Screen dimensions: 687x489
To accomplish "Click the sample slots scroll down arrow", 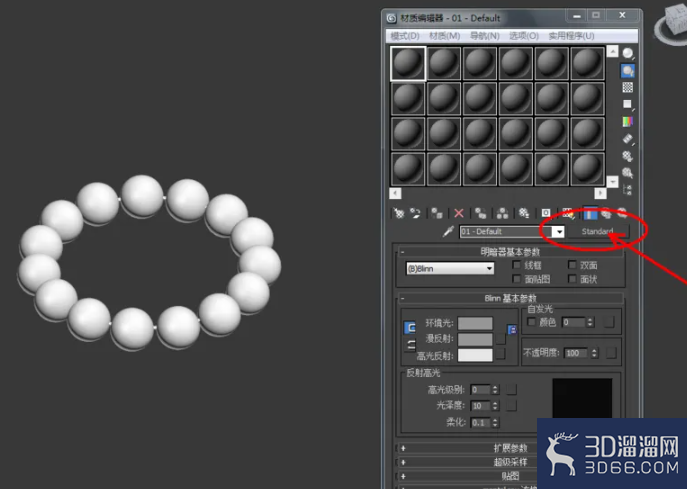I will (612, 181).
